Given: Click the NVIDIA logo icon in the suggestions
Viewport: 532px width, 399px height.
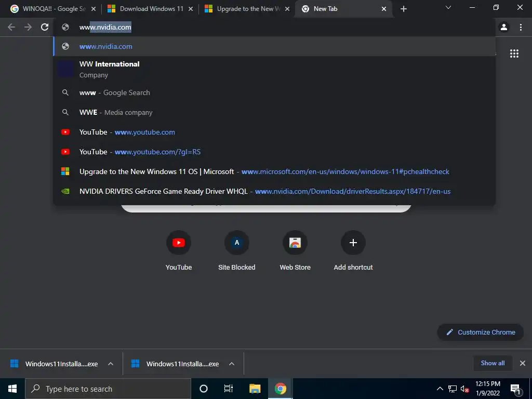Looking at the screenshot, I should pos(65,191).
